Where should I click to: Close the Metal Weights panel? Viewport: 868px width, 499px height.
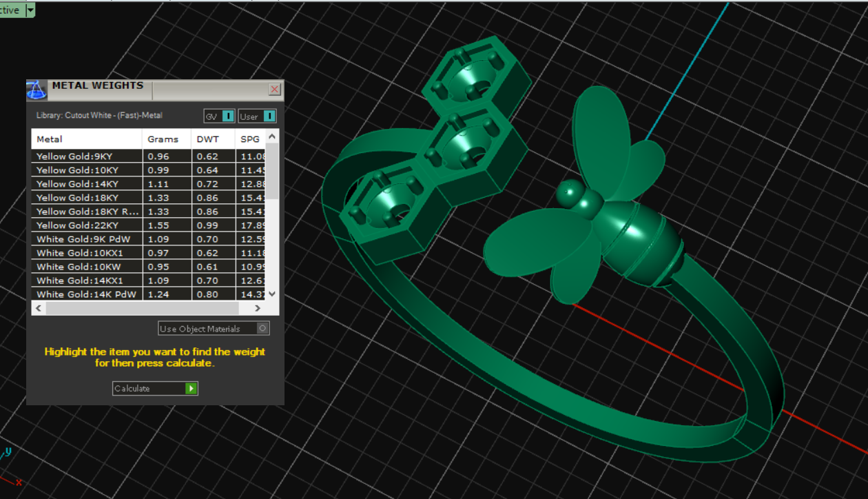pos(274,90)
